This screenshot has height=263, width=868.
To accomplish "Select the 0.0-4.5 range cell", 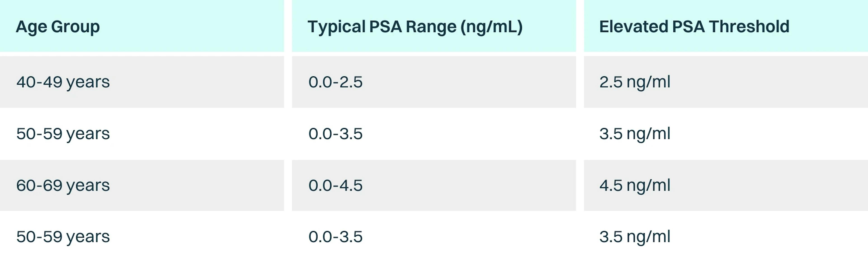I will [x=335, y=185].
